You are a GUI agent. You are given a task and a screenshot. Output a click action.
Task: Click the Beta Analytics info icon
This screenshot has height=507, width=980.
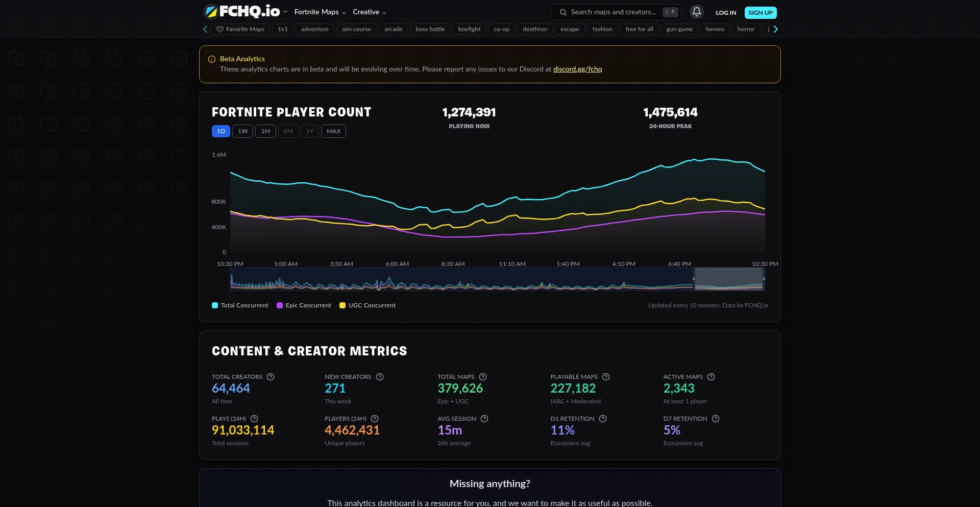point(212,59)
